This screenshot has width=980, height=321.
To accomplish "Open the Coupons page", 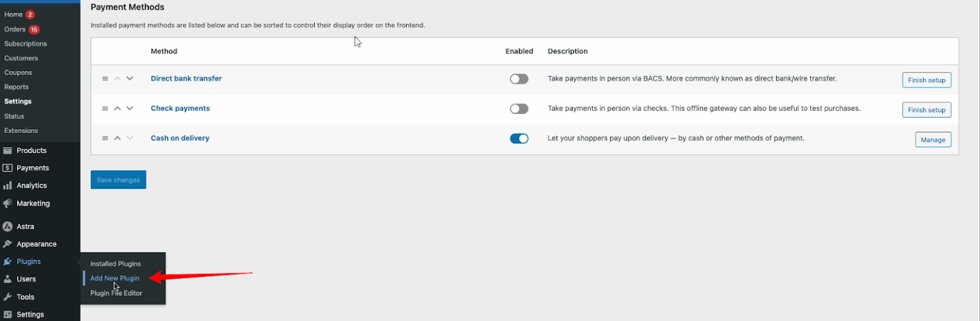I will point(18,73).
